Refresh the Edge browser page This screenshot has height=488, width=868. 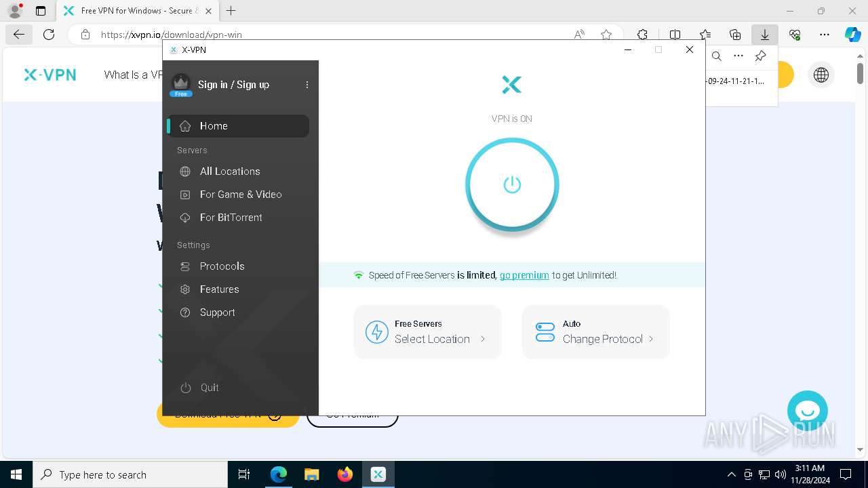tap(49, 35)
